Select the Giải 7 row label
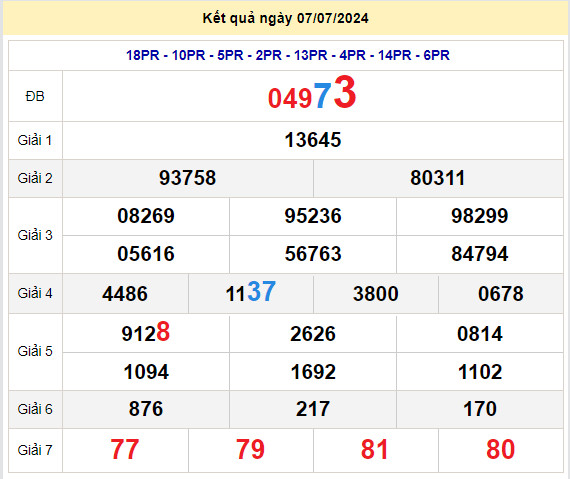 (35, 450)
